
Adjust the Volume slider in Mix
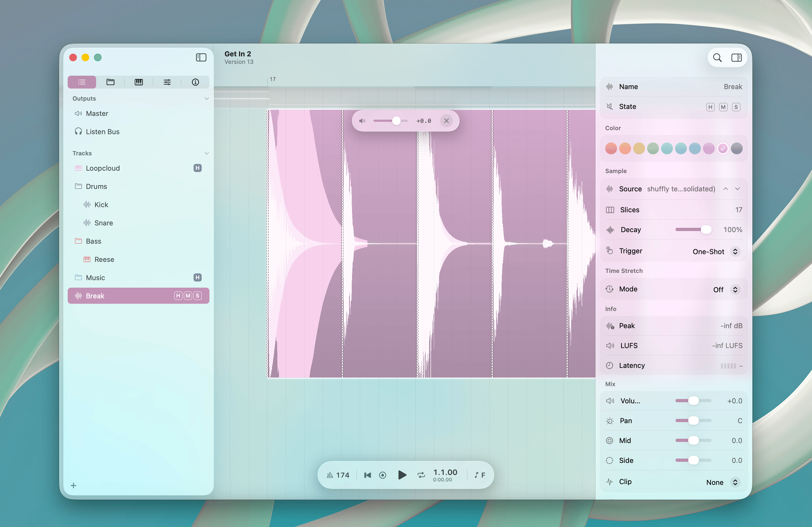click(x=693, y=401)
